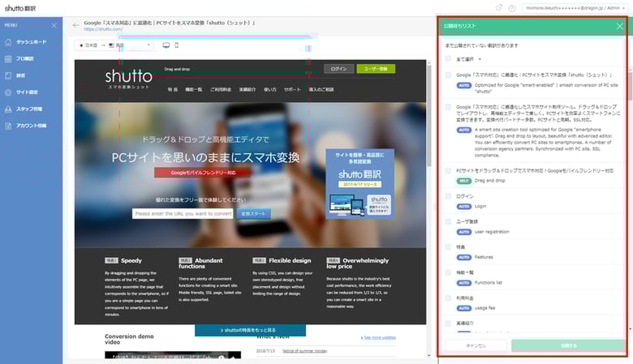The width and height of the screenshot is (633, 364).
Task: Expand the 全て選択 dropdown arrow
Action: pos(480,59)
